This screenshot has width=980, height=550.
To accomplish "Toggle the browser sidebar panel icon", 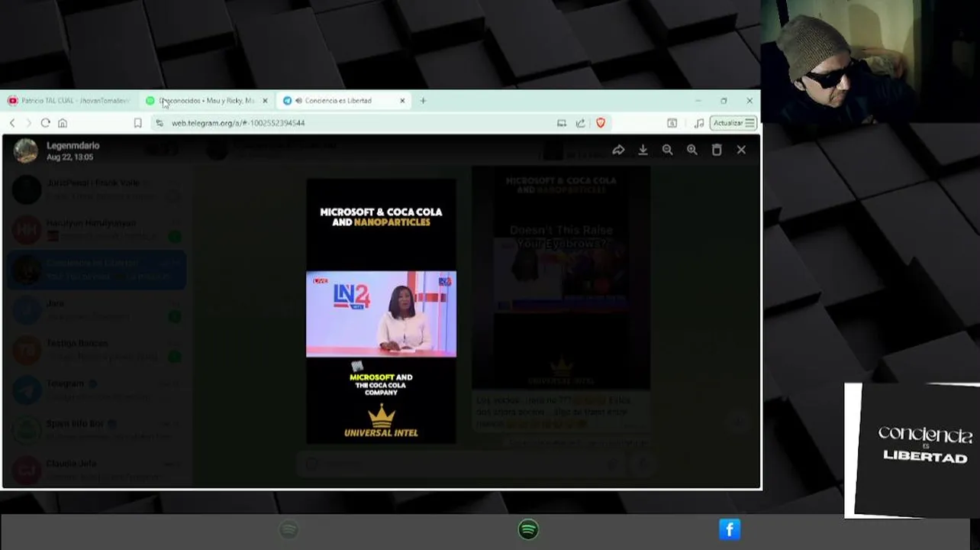I will pyautogui.click(x=672, y=123).
